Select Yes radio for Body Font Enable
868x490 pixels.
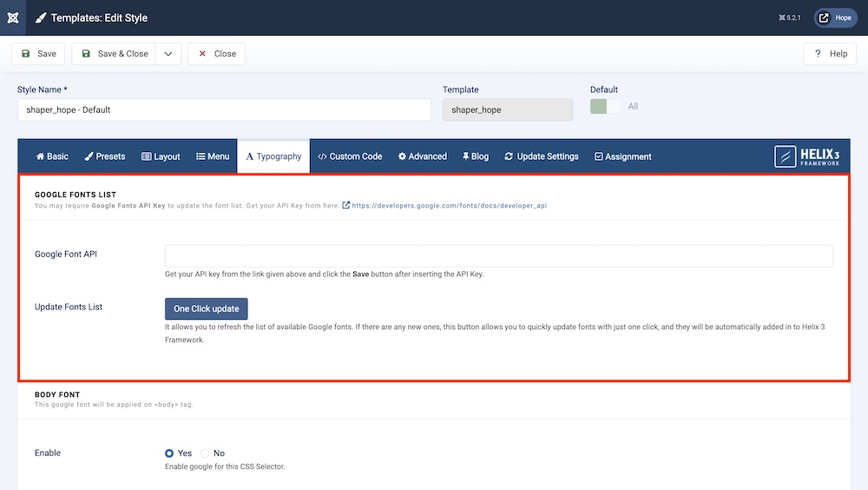coord(169,453)
